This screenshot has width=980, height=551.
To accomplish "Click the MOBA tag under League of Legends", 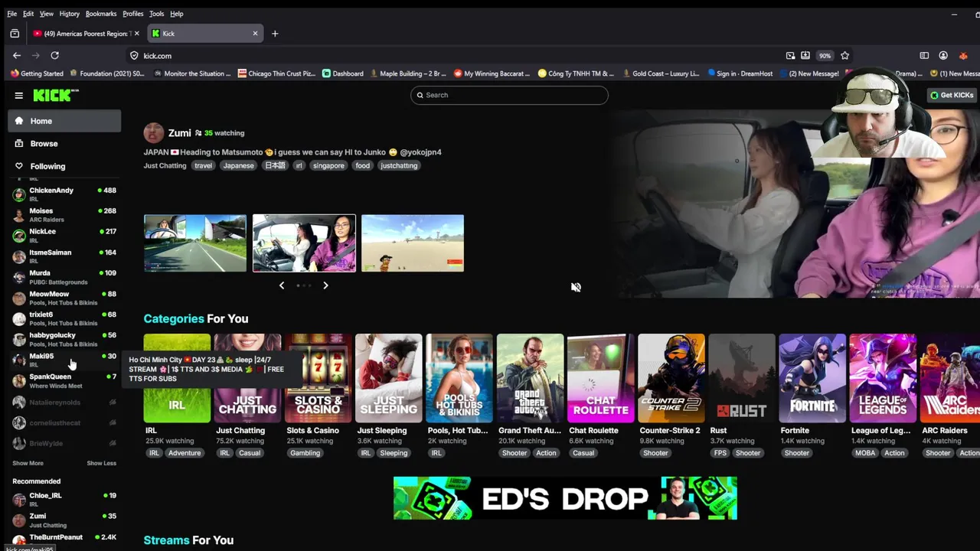I will [865, 453].
